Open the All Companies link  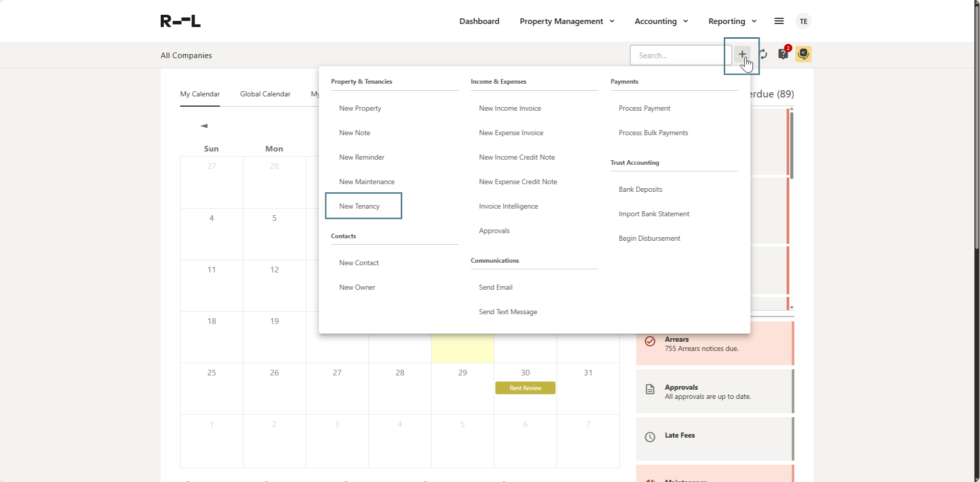pos(186,55)
